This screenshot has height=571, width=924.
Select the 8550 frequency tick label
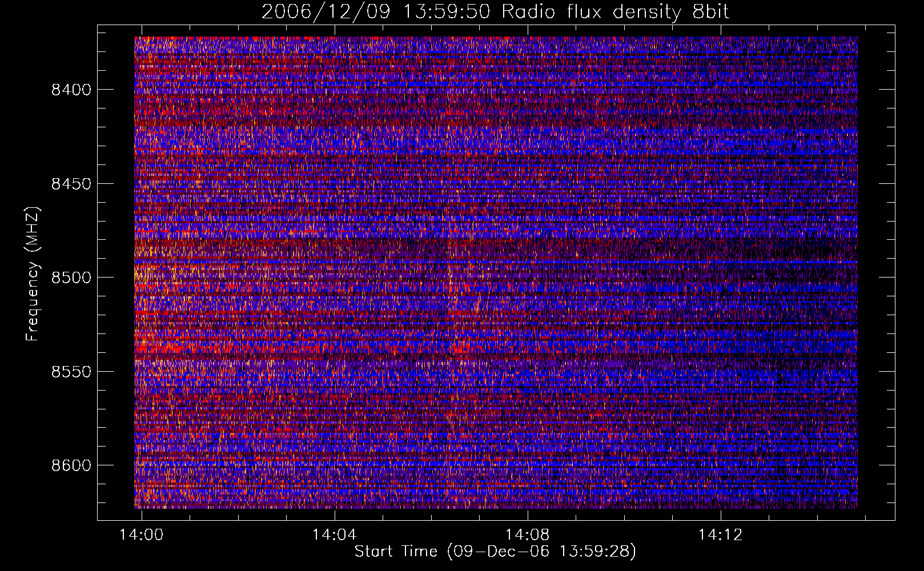[71, 372]
